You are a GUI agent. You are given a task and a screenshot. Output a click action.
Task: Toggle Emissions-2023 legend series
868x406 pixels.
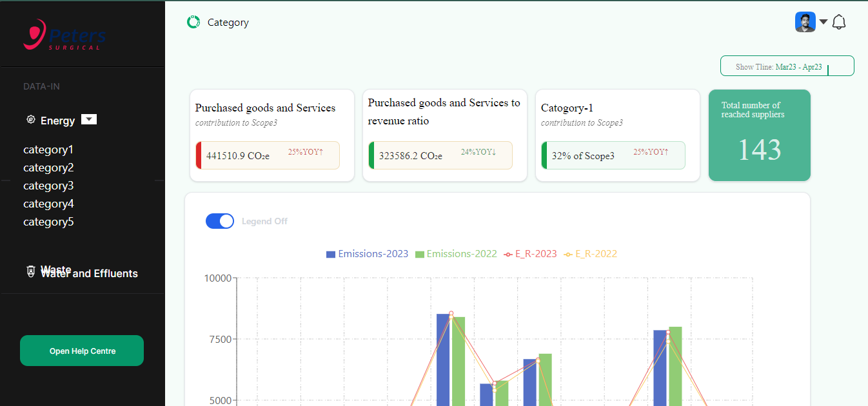click(x=367, y=254)
